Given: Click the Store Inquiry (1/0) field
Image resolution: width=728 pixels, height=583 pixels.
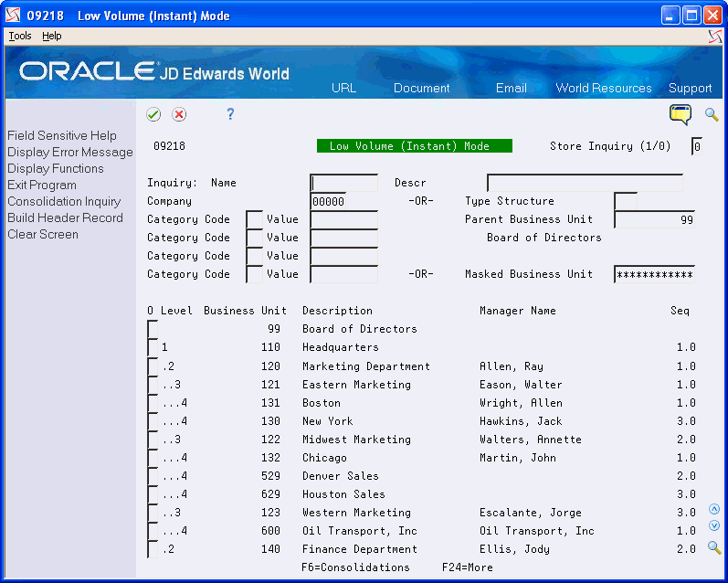Looking at the screenshot, I should [x=696, y=146].
